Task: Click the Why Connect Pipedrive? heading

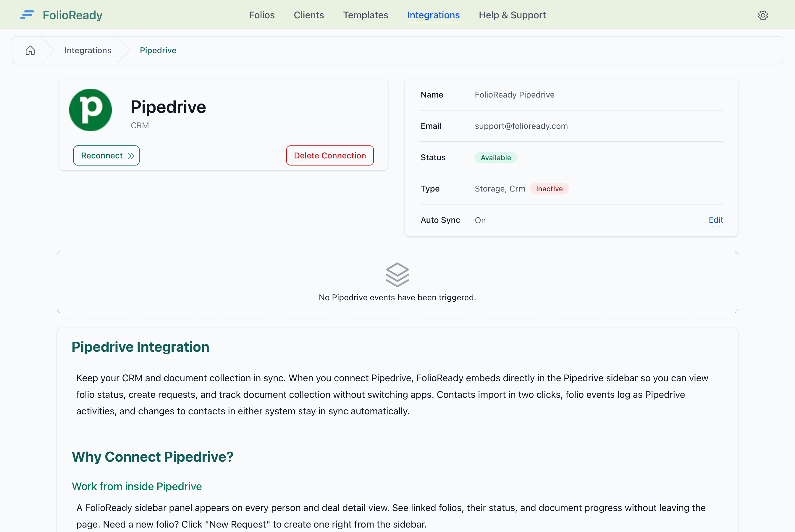Action: pos(152,457)
